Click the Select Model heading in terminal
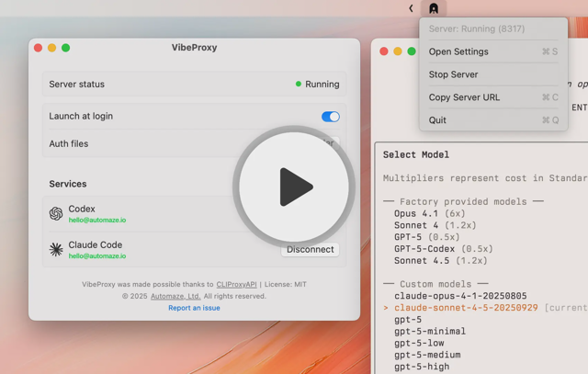 pos(416,155)
